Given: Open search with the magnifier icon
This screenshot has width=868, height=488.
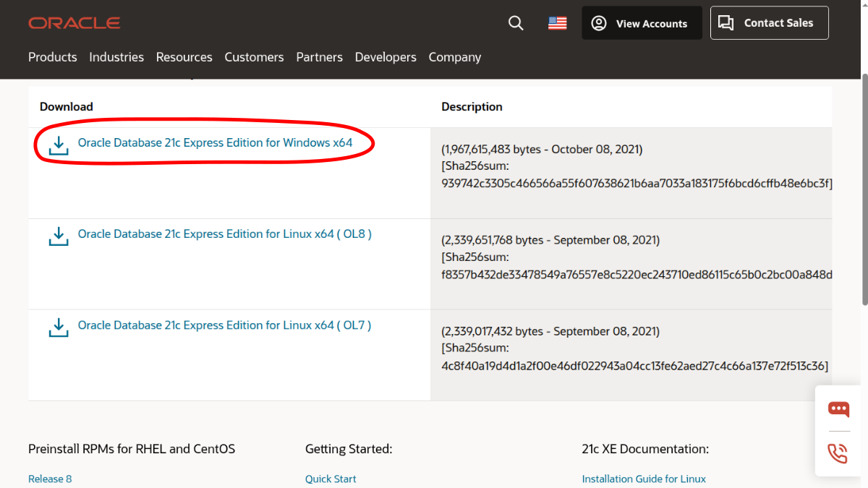Looking at the screenshot, I should coord(516,23).
